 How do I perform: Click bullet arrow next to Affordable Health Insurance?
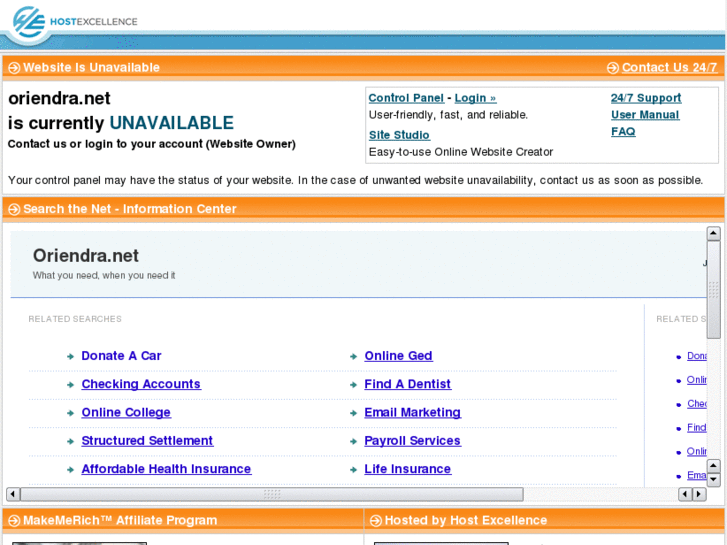[70, 469]
